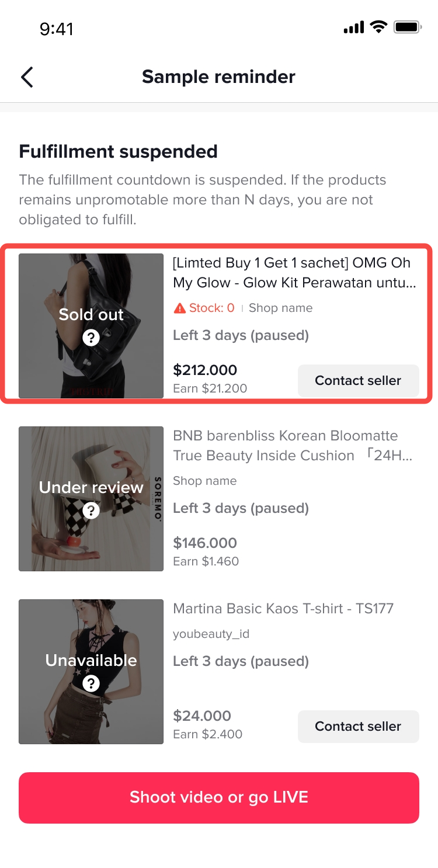The height and width of the screenshot is (868, 438).
Task: Open the youbeauty_id shop link
Action: pyautogui.click(x=211, y=634)
